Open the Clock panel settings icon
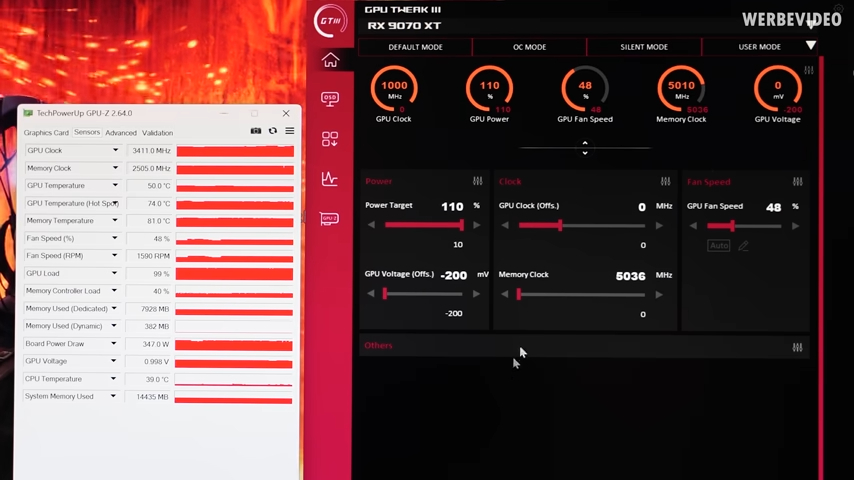854x480 pixels. [x=665, y=181]
